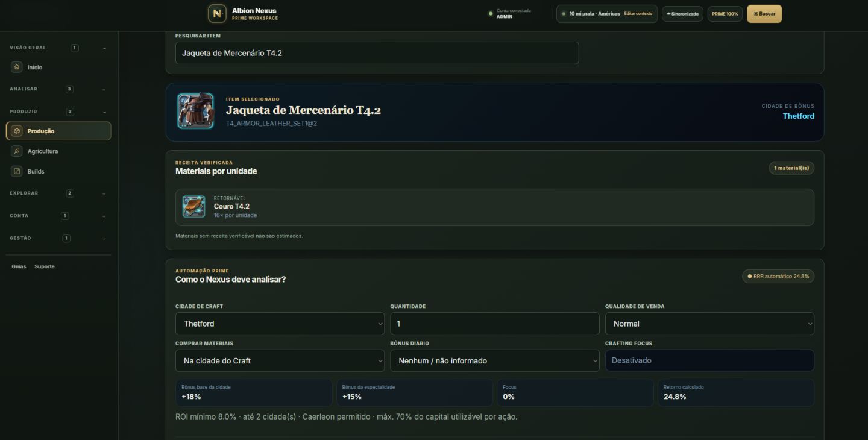Click the Buscar button

point(764,14)
